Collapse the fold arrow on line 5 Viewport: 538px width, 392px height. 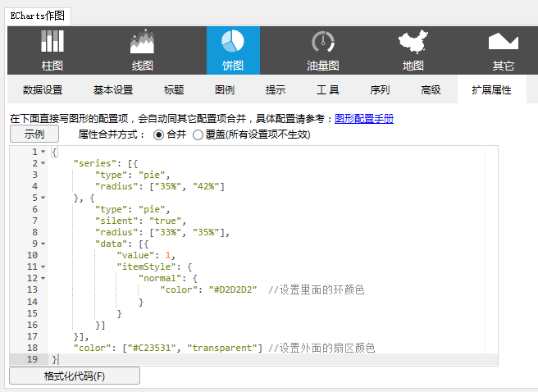(43, 198)
